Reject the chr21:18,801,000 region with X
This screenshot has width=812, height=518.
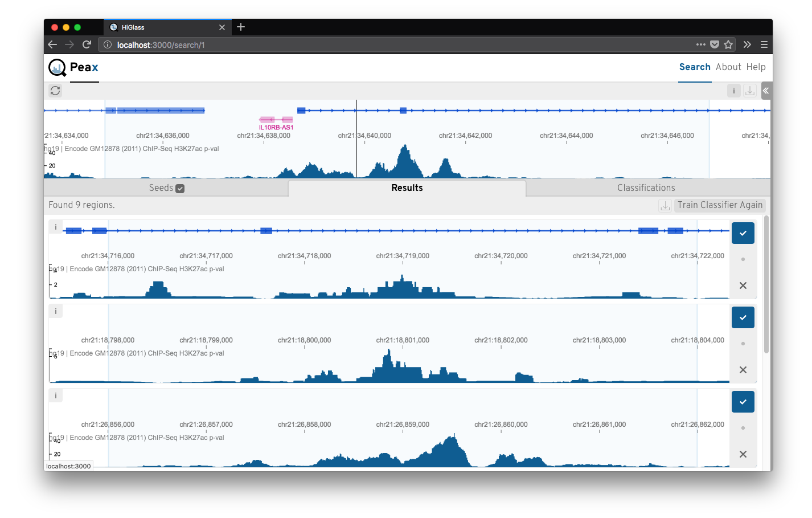743,370
